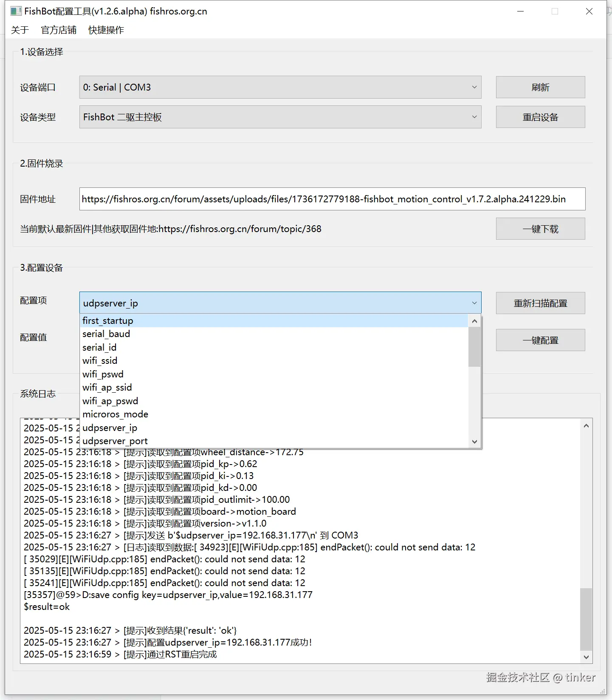Select microros_mode in the dropdown list
The width and height of the screenshot is (612, 700).
click(274, 414)
